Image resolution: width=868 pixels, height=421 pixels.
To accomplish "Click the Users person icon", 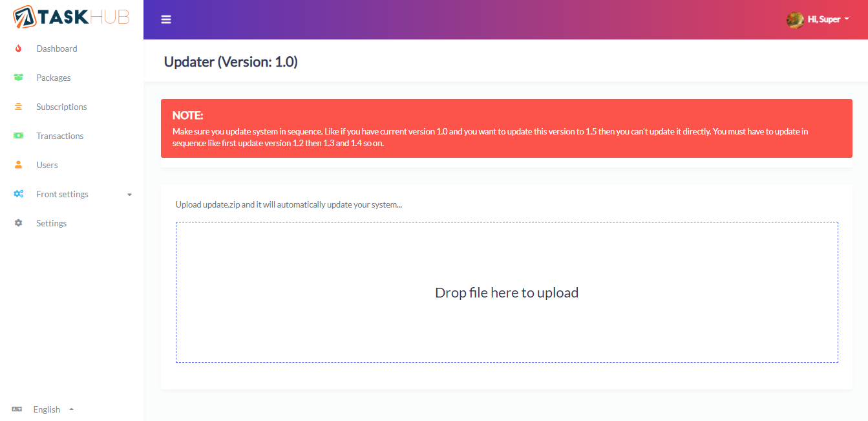I will coord(17,164).
